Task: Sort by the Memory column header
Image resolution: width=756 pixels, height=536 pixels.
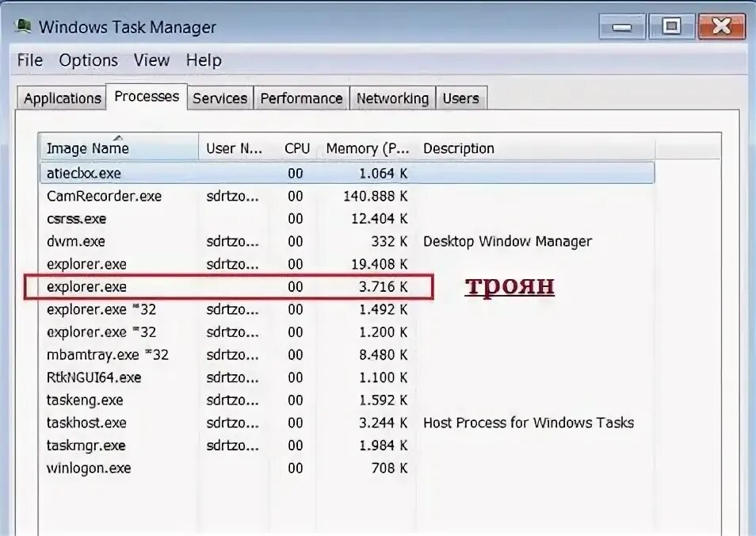Action: coord(368,148)
